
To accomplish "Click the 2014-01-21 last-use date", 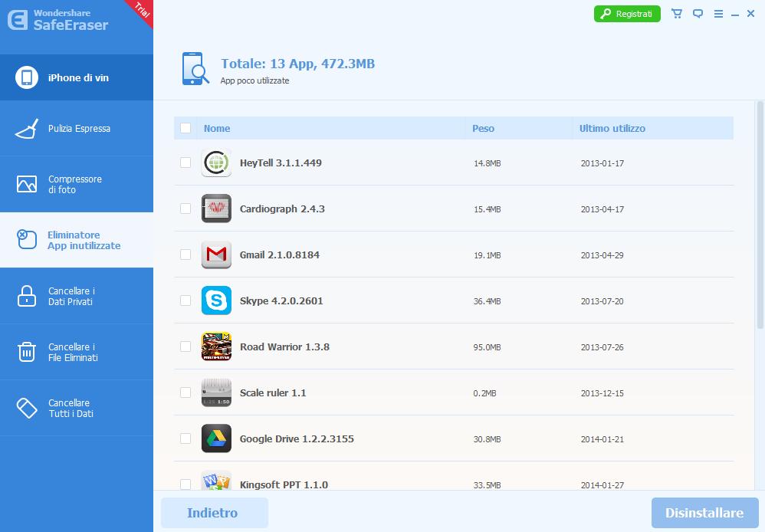I will 602,439.
